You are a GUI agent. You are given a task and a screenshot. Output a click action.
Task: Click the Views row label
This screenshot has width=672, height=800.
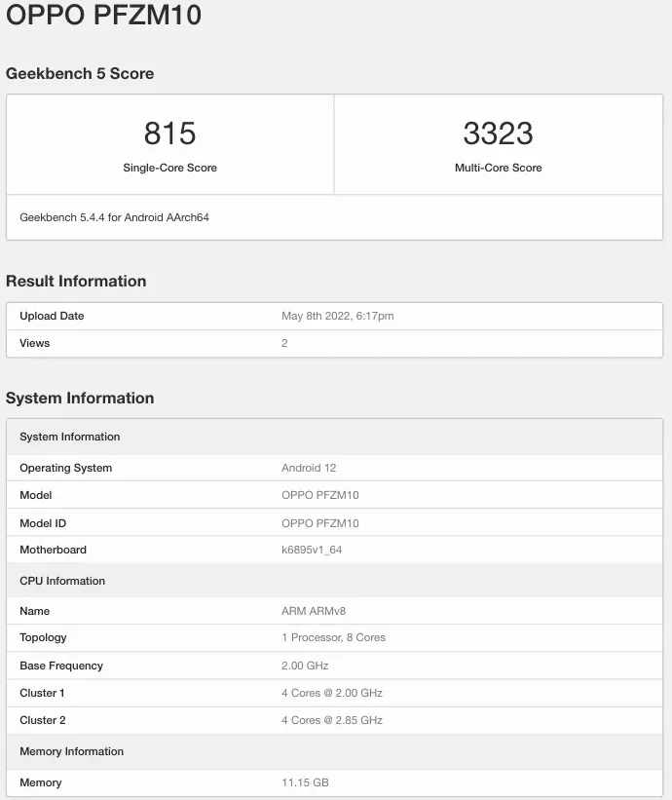pos(34,343)
